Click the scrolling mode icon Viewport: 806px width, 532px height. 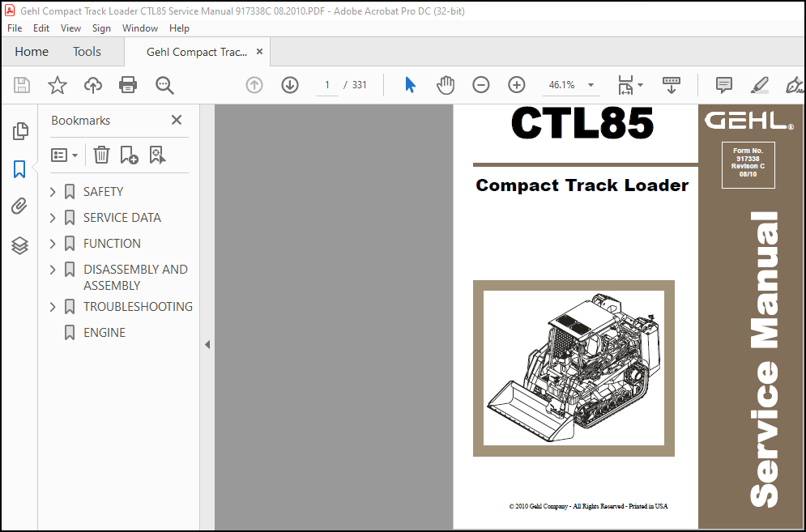(x=672, y=85)
